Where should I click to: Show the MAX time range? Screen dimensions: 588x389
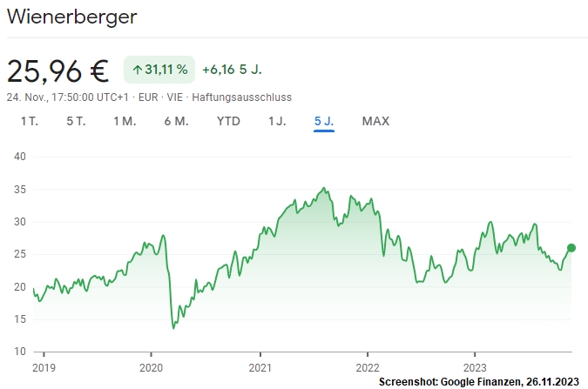click(375, 122)
